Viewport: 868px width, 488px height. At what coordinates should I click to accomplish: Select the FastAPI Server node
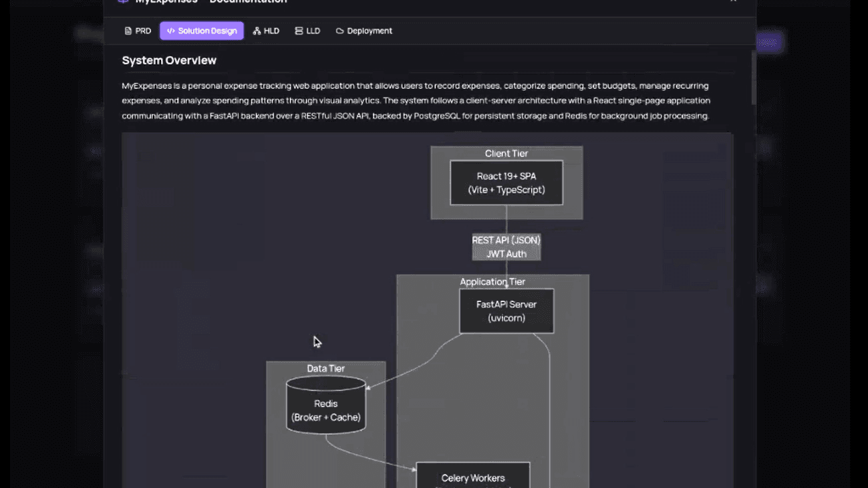click(506, 310)
